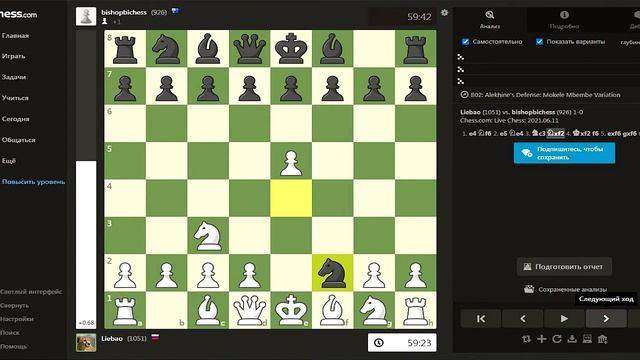This screenshot has width=640, height=360.
Task: Click Свернуть to collapse the sidebar
Action: [15, 305]
